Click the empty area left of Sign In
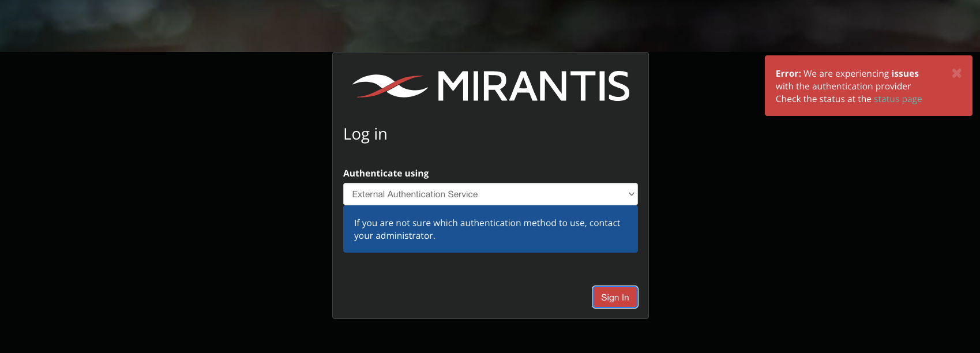 pos(461,297)
